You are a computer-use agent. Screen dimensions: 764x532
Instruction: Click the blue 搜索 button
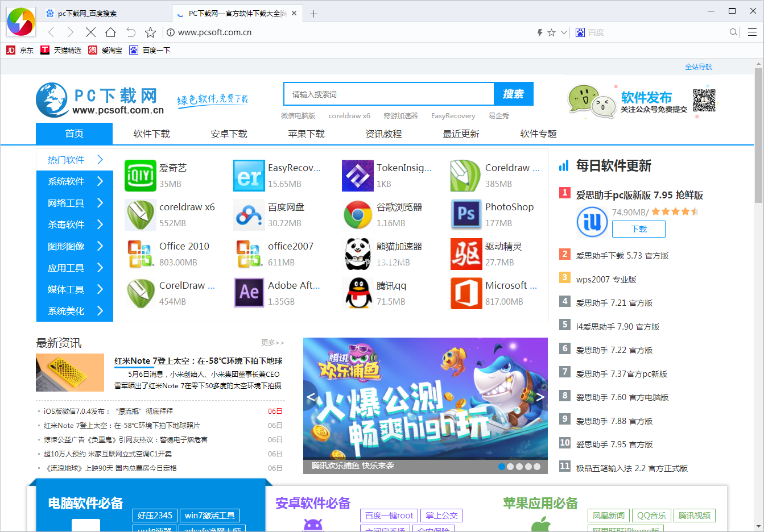tap(514, 94)
